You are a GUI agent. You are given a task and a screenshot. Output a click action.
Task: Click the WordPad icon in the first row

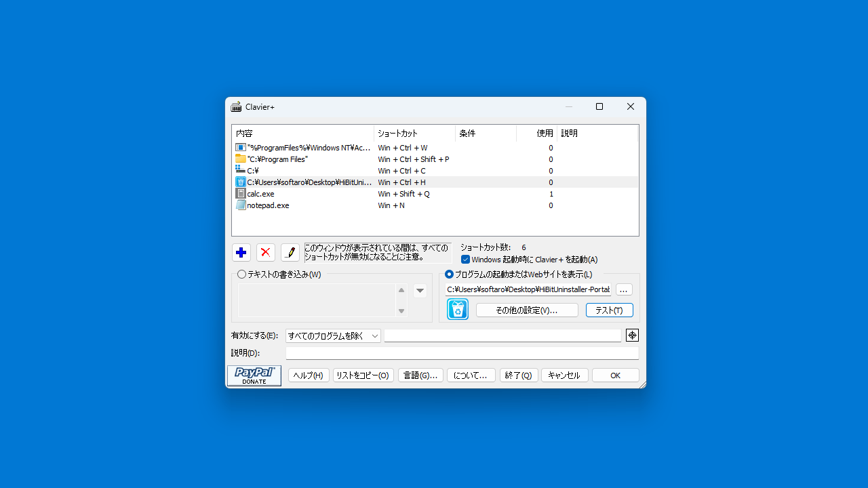click(x=241, y=148)
